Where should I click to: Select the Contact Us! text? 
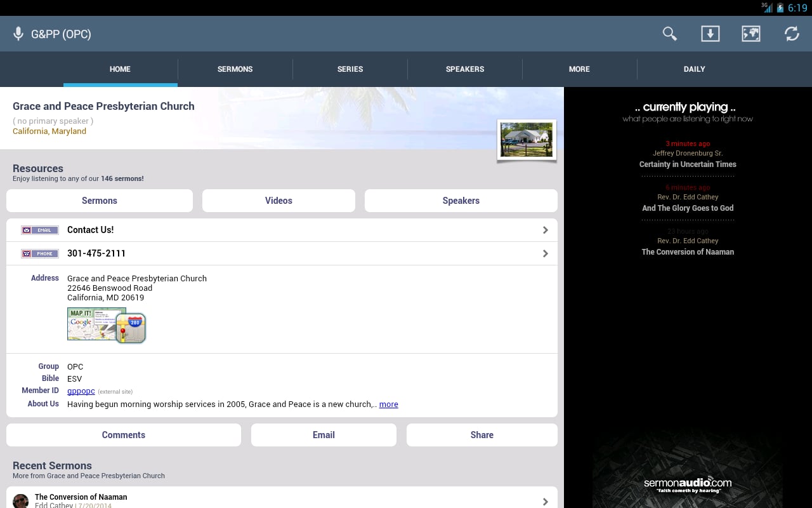(x=91, y=230)
